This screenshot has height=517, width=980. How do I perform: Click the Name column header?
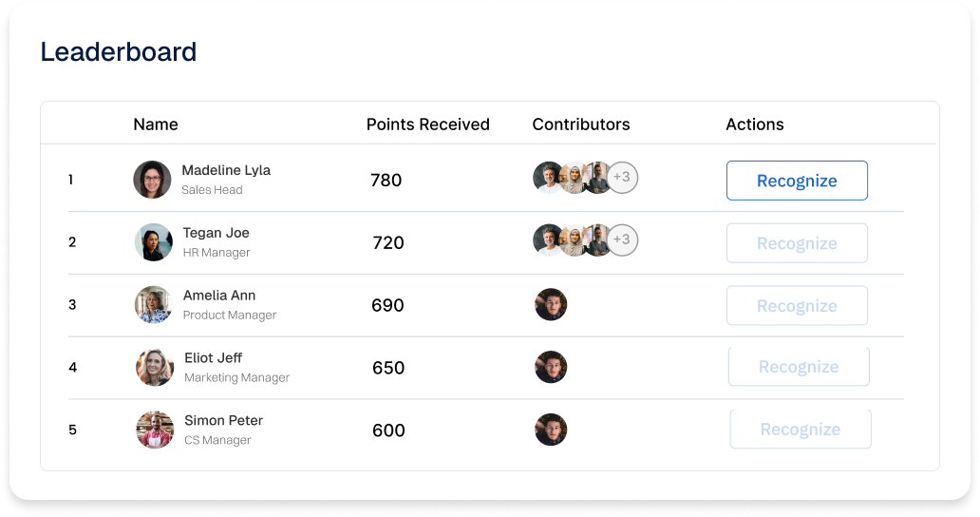pyautogui.click(x=156, y=124)
